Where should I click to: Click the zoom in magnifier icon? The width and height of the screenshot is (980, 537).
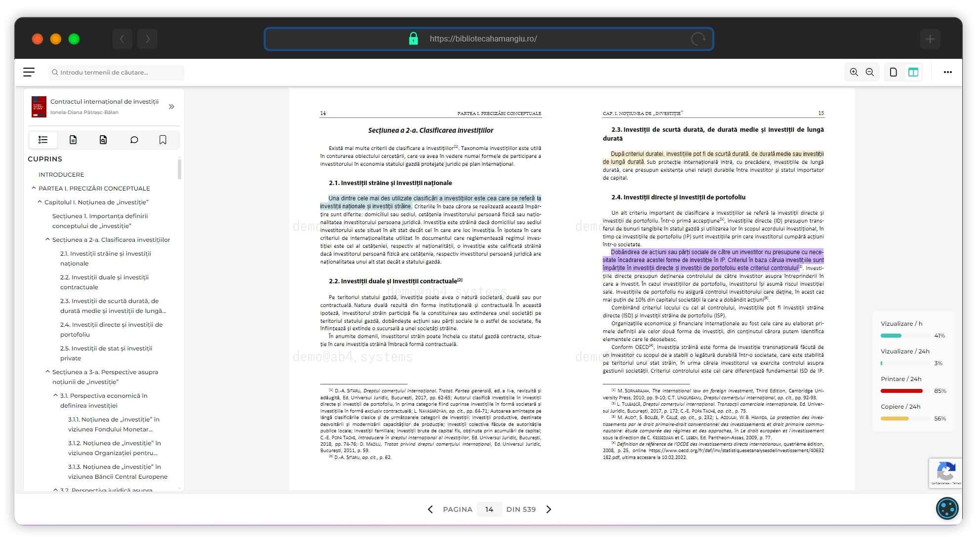pyautogui.click(x=854, y=72)
